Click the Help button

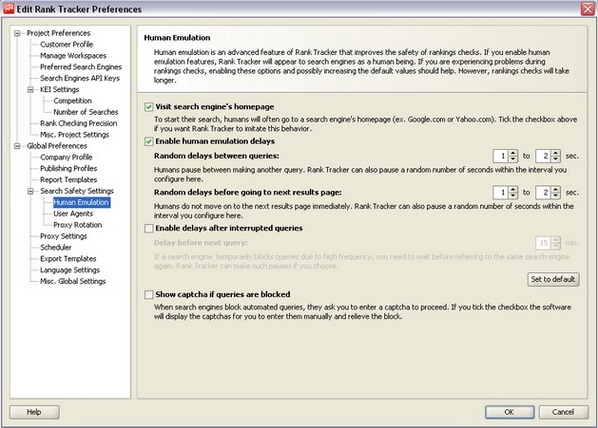(x=34, y=412)
